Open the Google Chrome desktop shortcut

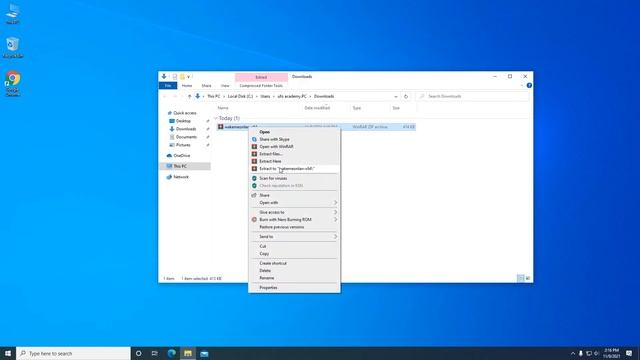click(x=13, y=84)
